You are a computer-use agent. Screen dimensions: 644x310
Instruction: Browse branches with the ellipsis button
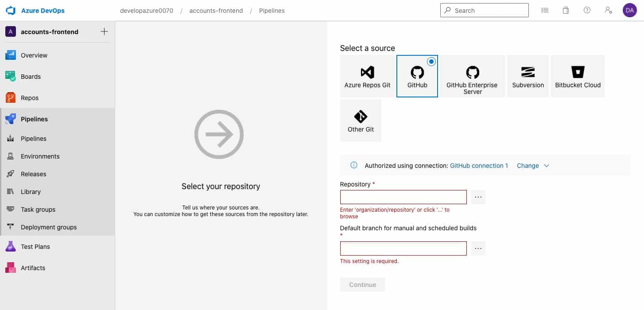click(x=478, y=248)
